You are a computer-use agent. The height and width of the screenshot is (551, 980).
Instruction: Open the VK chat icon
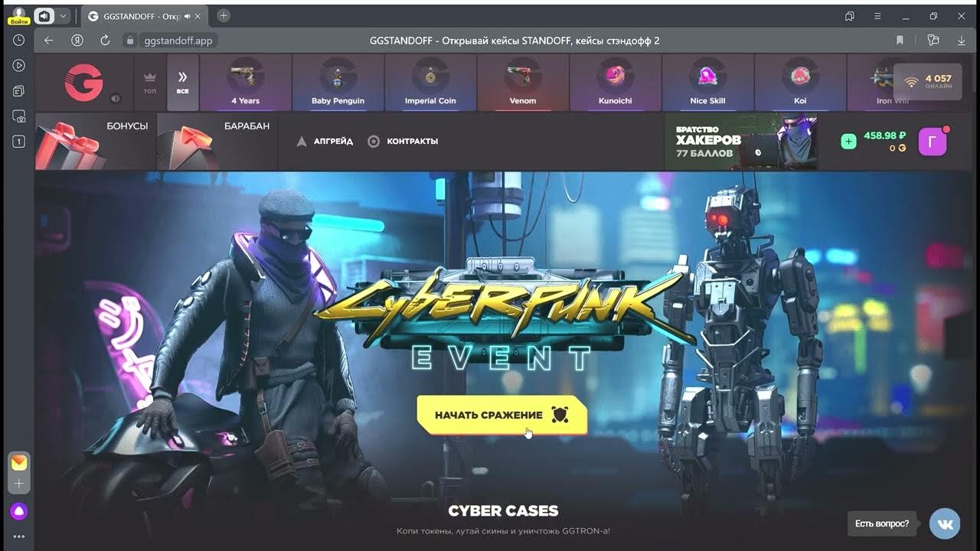pos(945,523)
